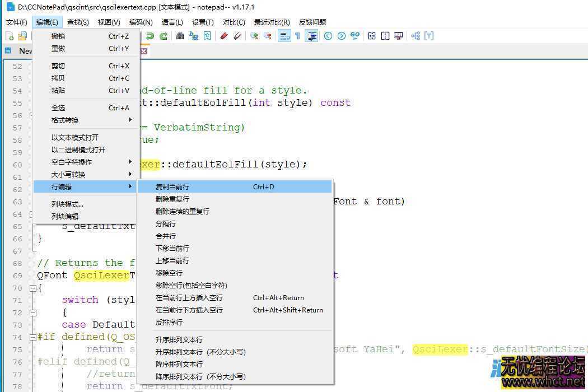Image resolution: width=588 pixels, height=392 pixels.
Task: Zoom in with the magnifier plus icon
Action: [x=254, y=36]
